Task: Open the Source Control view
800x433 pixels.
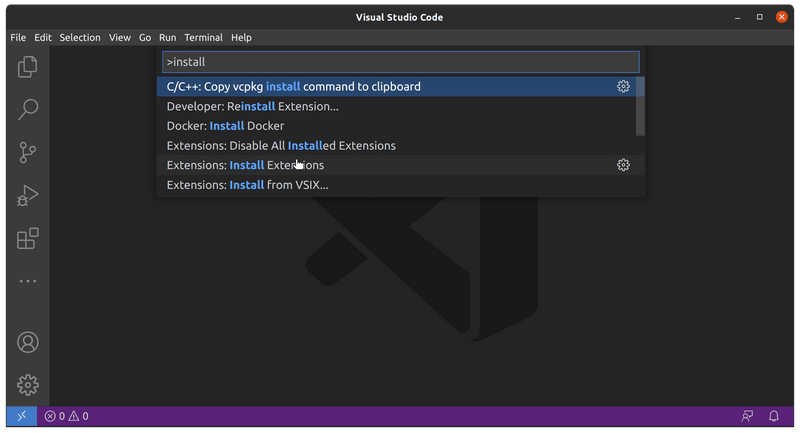Action: click(x=28, y=152)
